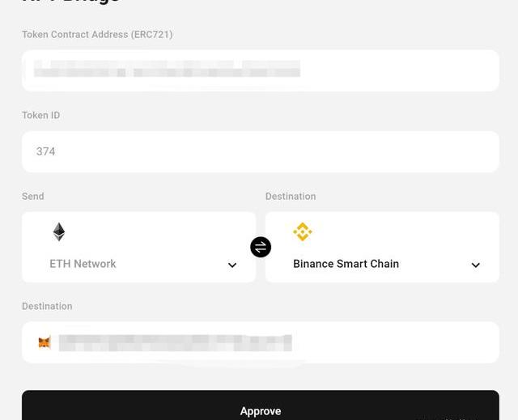
Task: Click the Ethereum diamond logo icon
Action: pyautogui.click(x=59, y=232)
